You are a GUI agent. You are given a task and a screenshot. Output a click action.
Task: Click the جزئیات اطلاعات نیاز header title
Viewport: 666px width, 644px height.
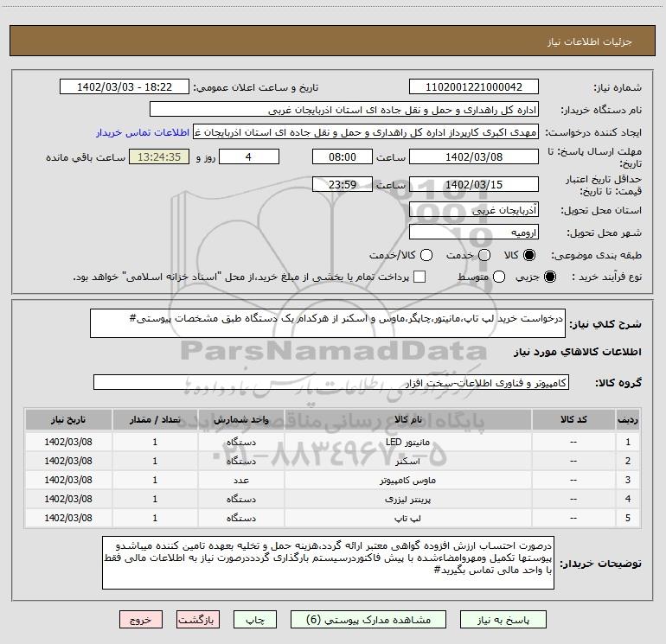(x=590, y=41)
